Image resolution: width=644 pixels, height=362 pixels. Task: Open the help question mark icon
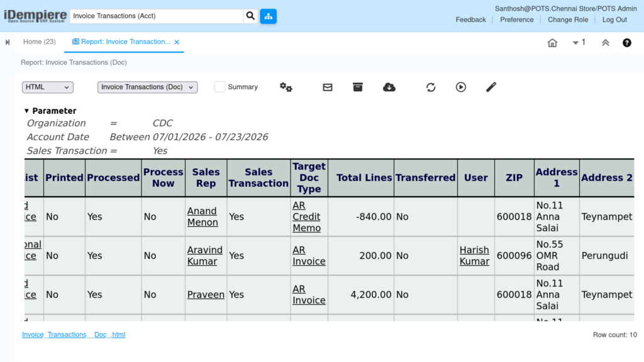(627, 43)
